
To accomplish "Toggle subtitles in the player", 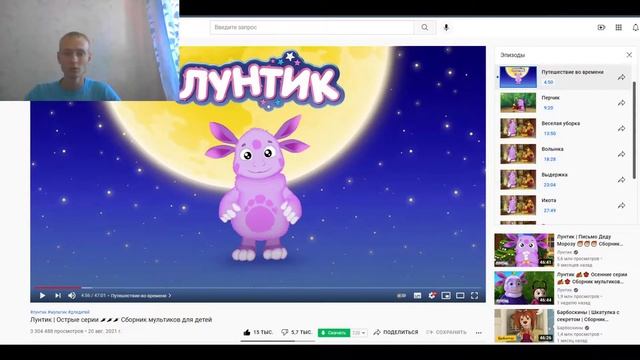I will point(417,296).
